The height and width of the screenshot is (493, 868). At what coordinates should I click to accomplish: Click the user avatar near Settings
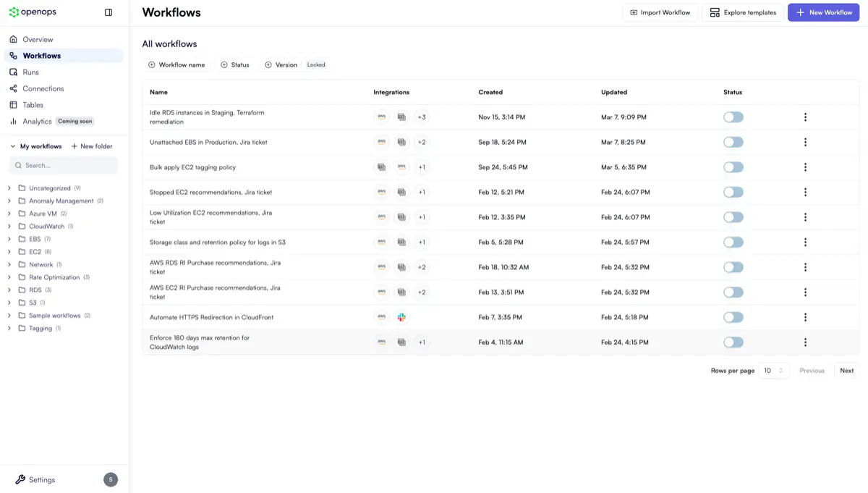pyautogui.click(x=110, y=479)
